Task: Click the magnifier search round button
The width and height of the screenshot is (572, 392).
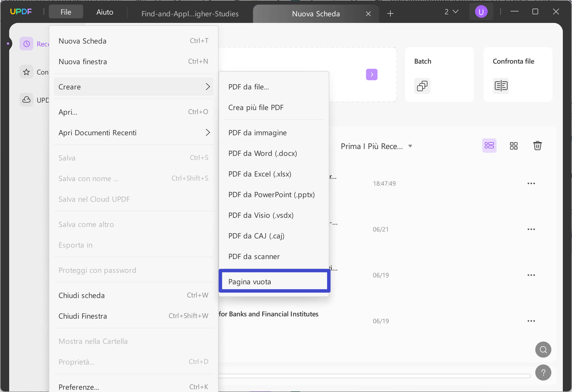Action: [543, 350]
